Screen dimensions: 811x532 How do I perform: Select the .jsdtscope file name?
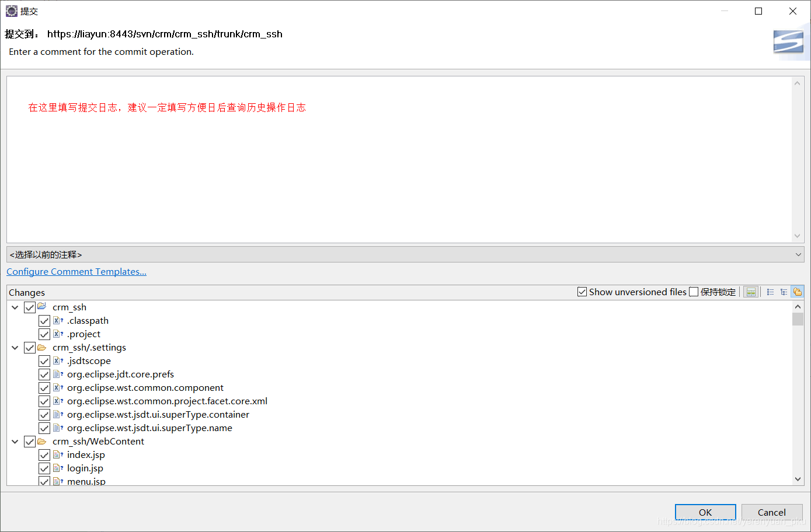(x=89, y=360)
